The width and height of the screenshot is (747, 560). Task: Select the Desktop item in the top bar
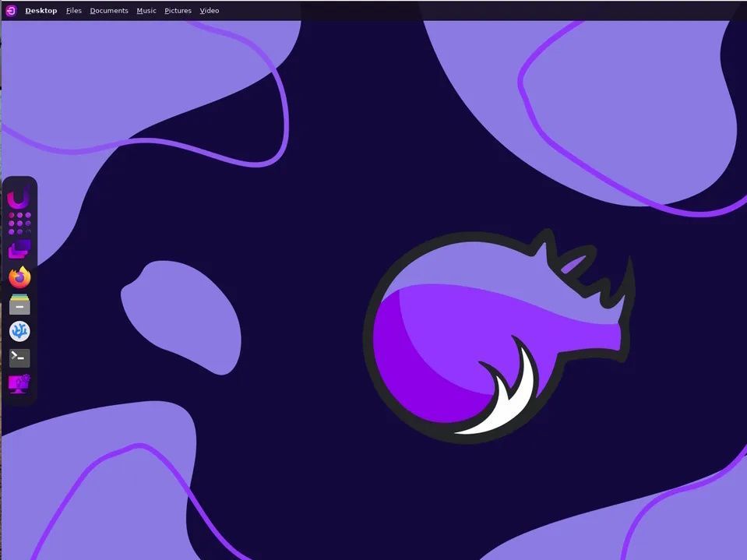(41, 11)
